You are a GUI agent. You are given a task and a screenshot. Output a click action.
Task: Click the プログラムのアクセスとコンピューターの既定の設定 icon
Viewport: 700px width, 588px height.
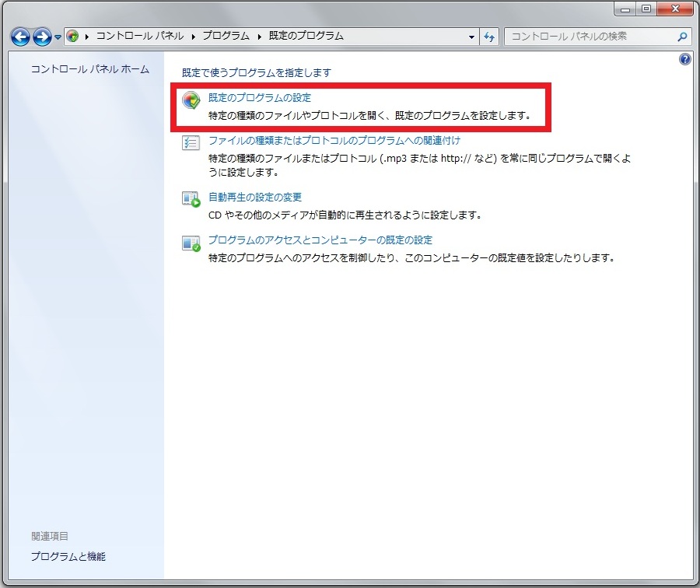click(x=191, y=243)
